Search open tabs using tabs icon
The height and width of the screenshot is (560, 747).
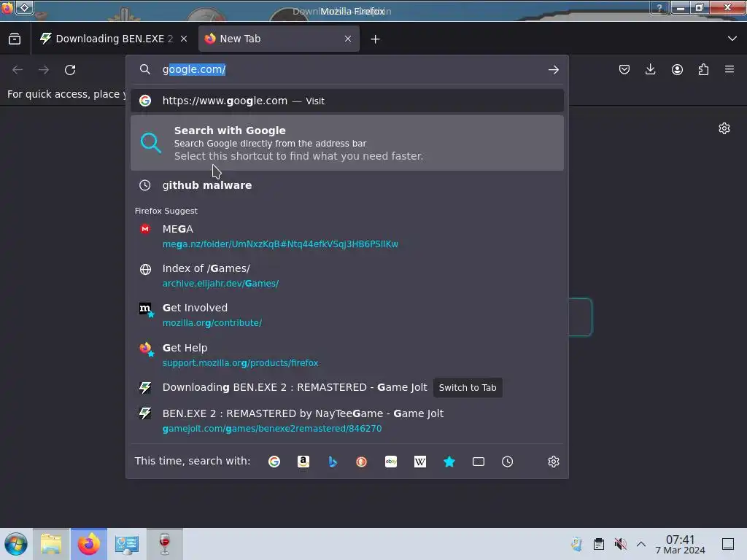[479, 462]
